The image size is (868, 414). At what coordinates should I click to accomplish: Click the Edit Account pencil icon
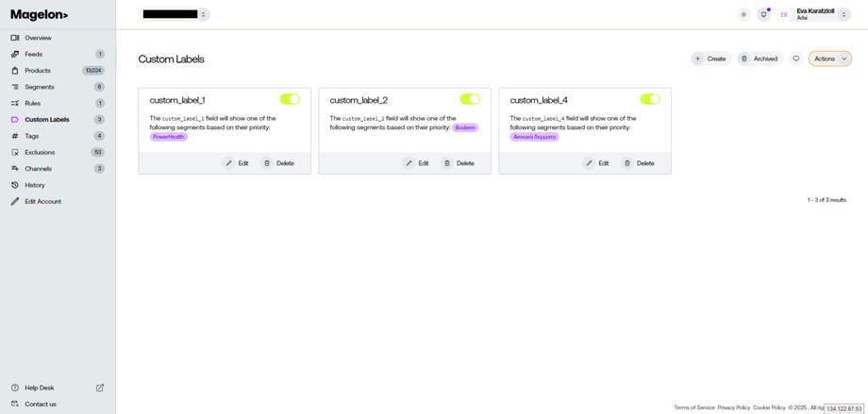(15, 201)
